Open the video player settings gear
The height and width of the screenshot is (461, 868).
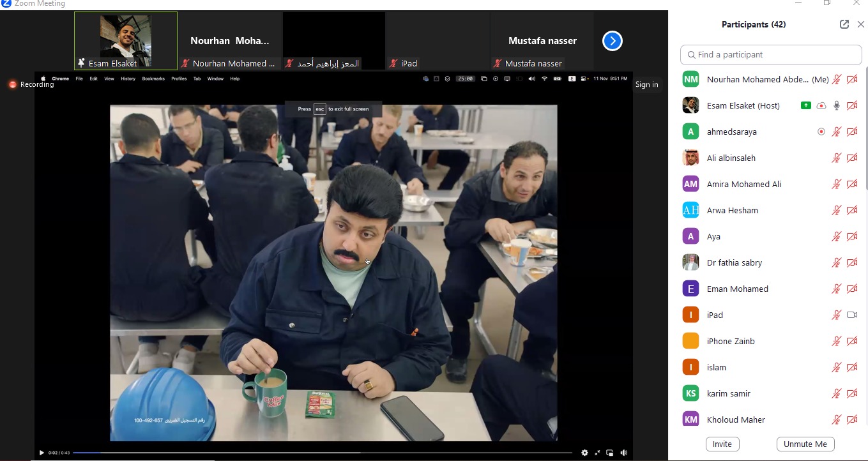tap(584, 453)
